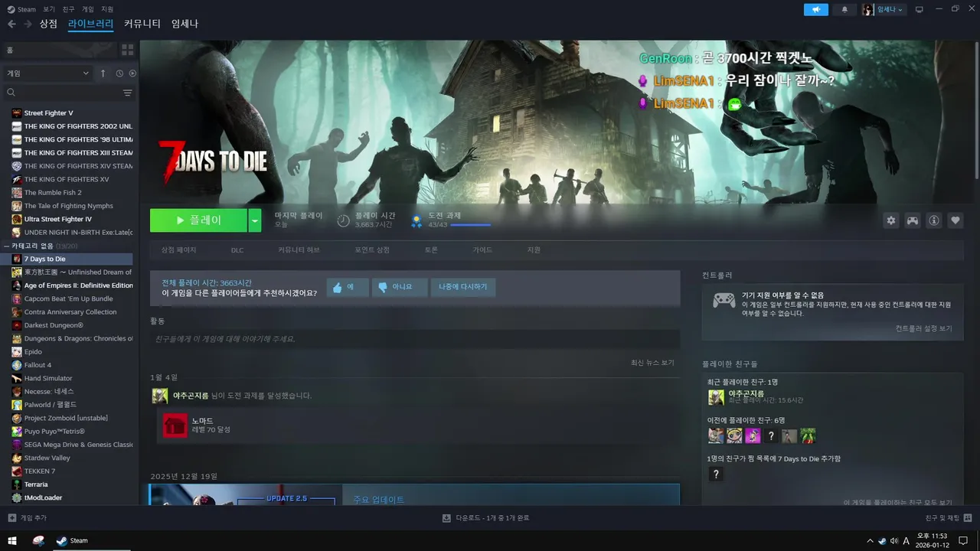
Task: Click friend 아주곤지름 avatar in 최근 플레이한 친구
Action: pyautogui.click(x=716, y=397)
